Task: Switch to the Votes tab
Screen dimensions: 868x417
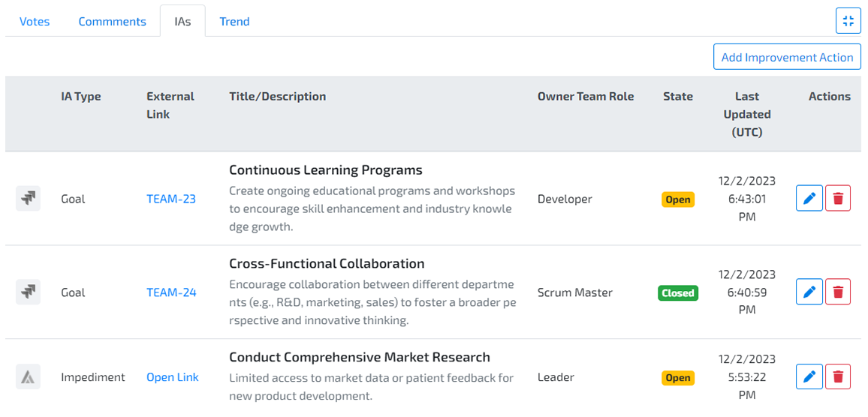Action: coord(35,22)
